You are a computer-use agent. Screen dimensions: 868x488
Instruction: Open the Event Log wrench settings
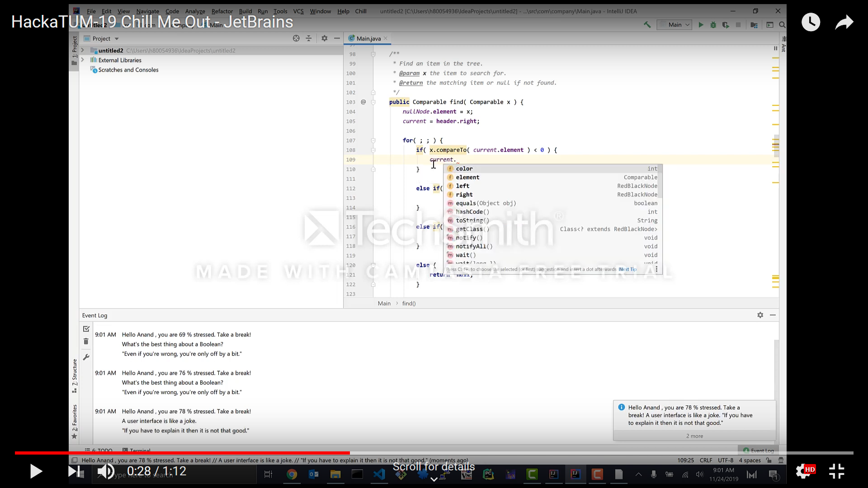(86, 357)
